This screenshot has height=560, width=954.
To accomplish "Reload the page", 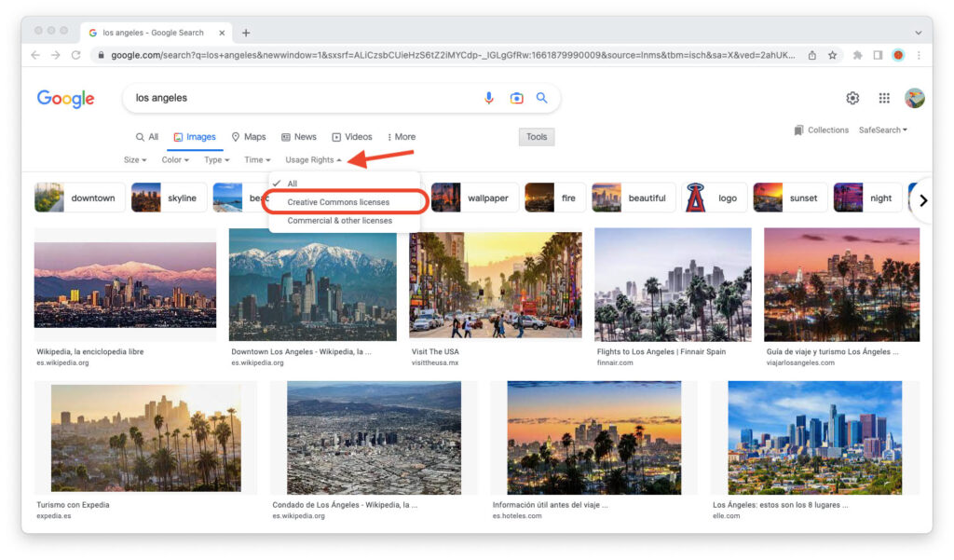I will 76,55.
